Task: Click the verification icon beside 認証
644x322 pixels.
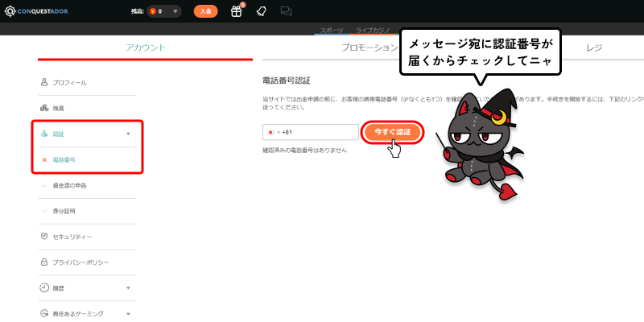Action: tap(44, 134)
